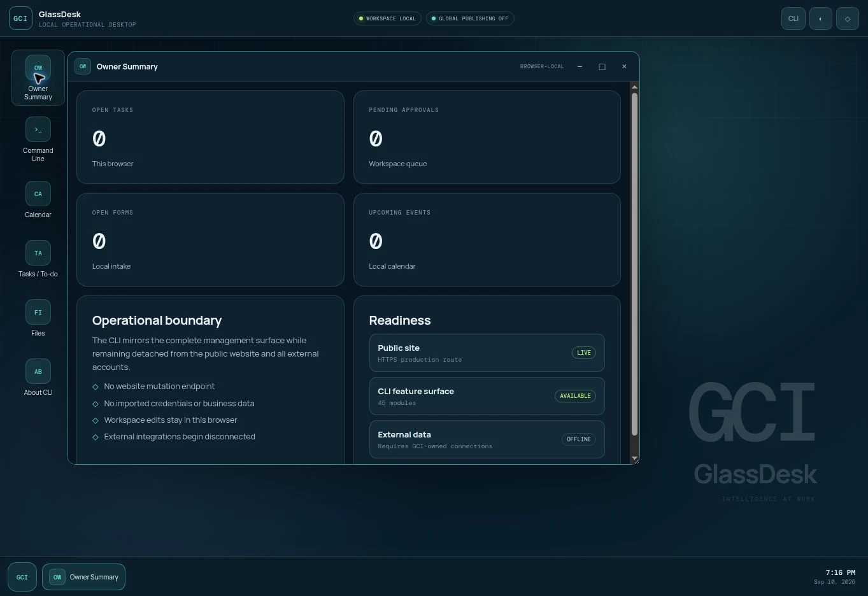The height and width of the screenshot is (596, 868).
Task: Click the OFFLINE status badge
Action: [579, 439]
